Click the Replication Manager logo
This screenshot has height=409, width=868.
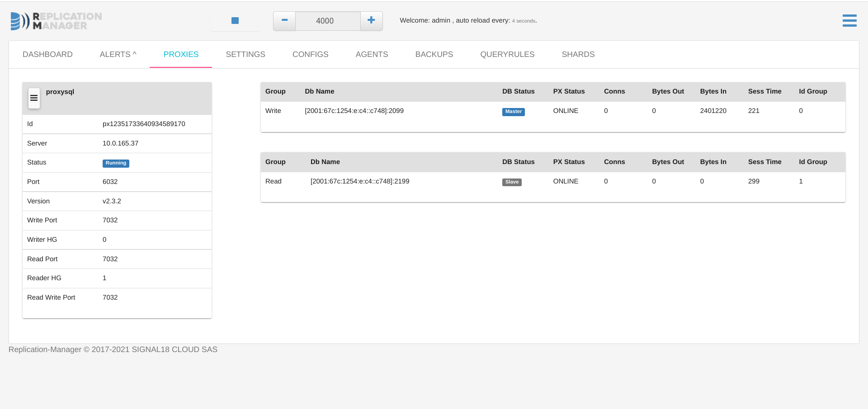coord(56,21)
